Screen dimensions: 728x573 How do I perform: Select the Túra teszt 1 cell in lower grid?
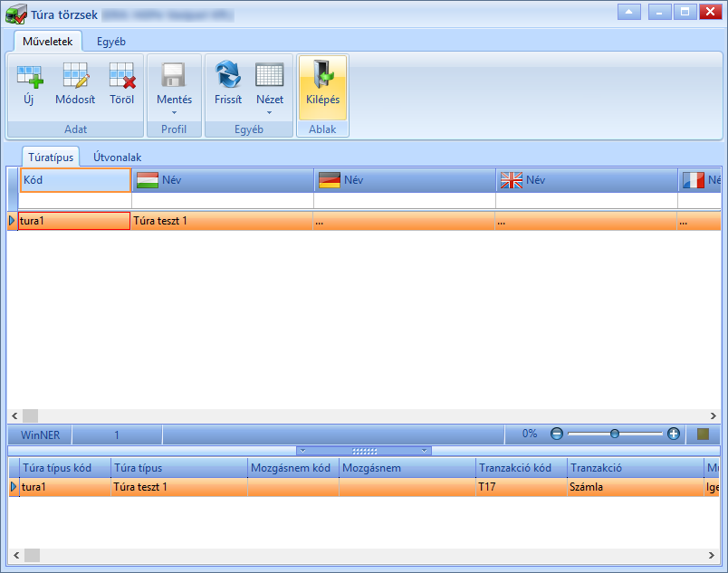click(179, 487)
